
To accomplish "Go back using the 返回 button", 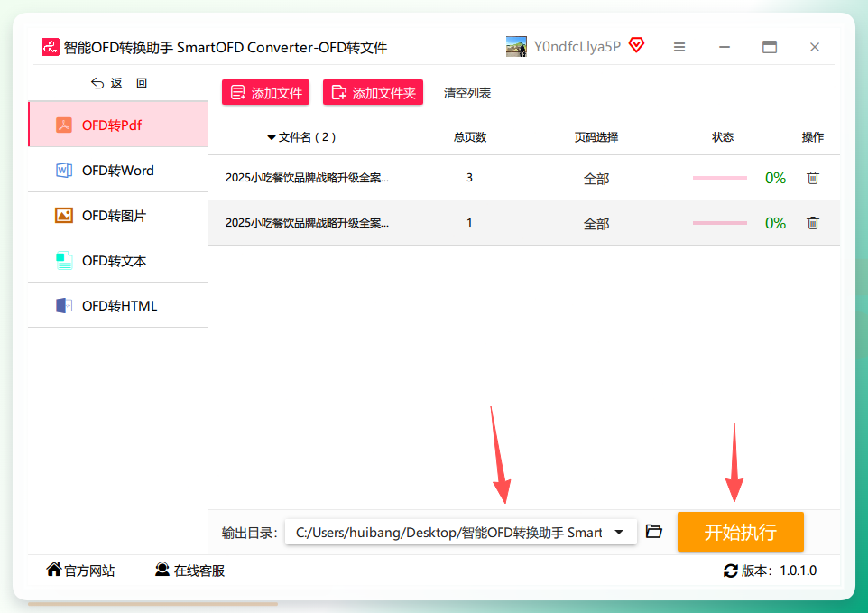I will [x=119, y=83].
